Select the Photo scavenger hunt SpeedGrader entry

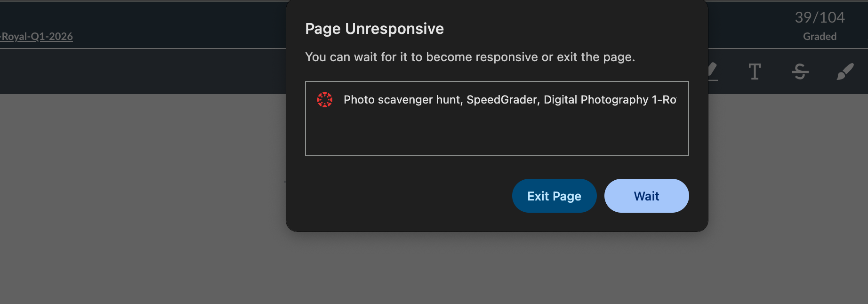click(x=509, y=100)
